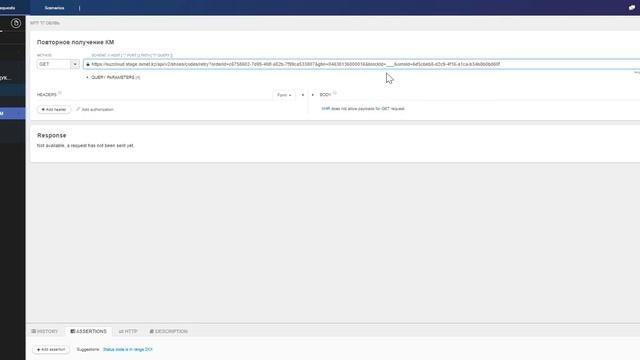Click the XHR link in body note
The height and width of the screenshot is (360, 640).
pos(325,109)
